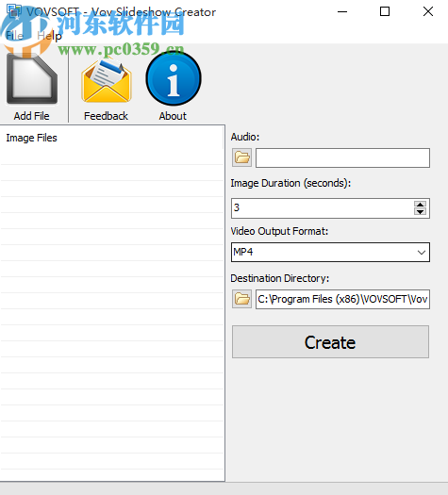The width and height of the screenshot is (448, 495).
Task: Maximize the Vov Slideshow Creator window
Action: (x=385, y=11)
